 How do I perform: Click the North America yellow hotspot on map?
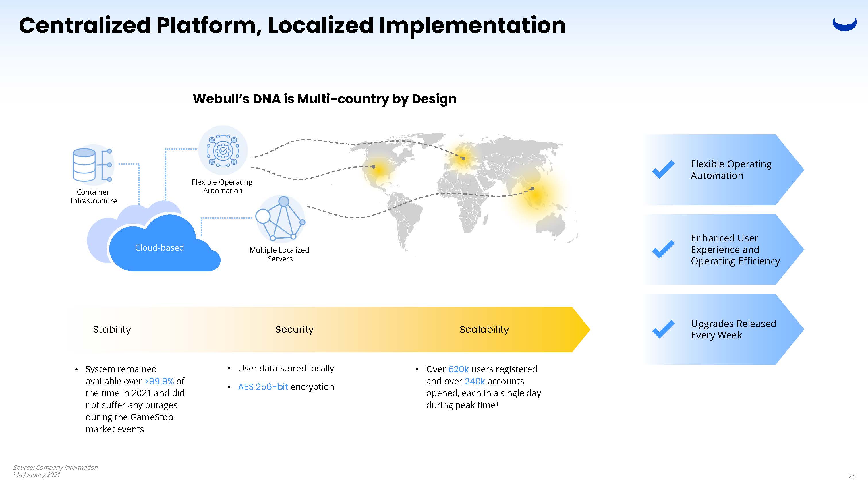[379, 170]
